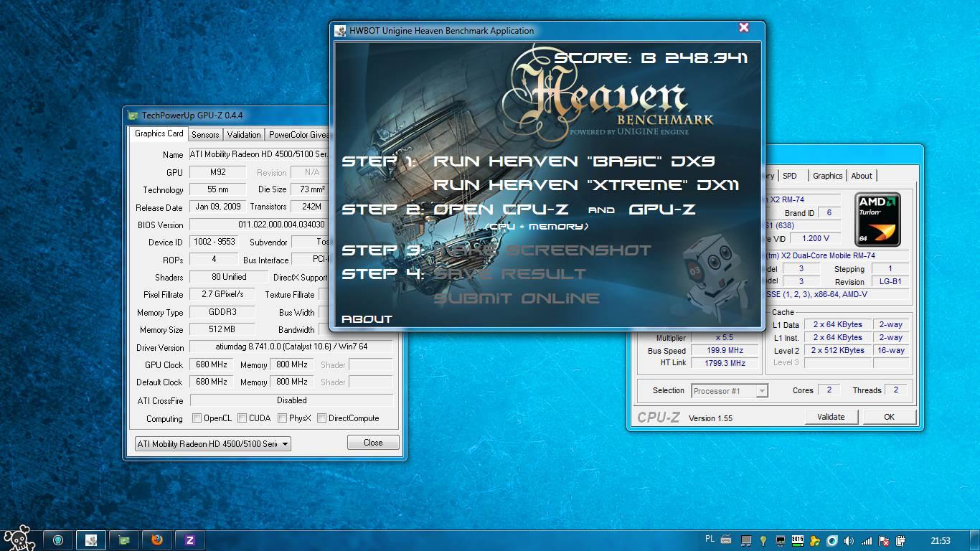Click Open CPU-Z in Heaven step 2
The height and width of the screenshot is (551, 980).
tap(501, 210)
